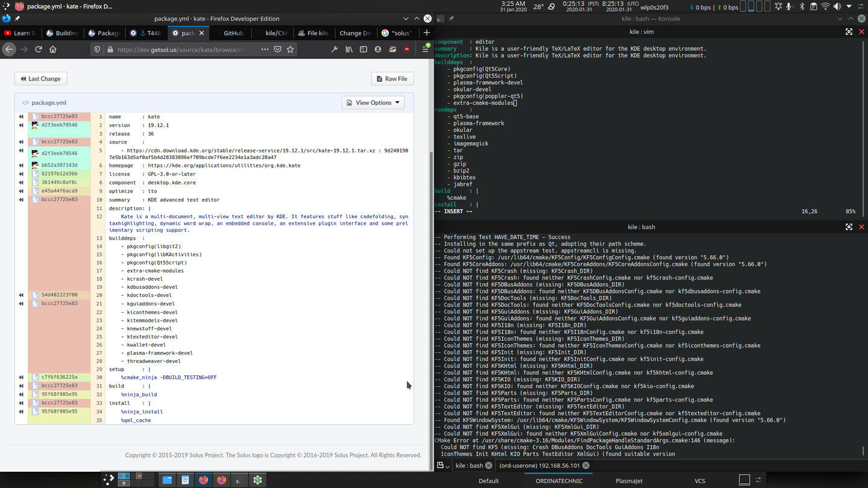The height and width of the screenshot is (488, 868).
Task: Open Wi-Fi network tray icon
Action: click(825, 7)
